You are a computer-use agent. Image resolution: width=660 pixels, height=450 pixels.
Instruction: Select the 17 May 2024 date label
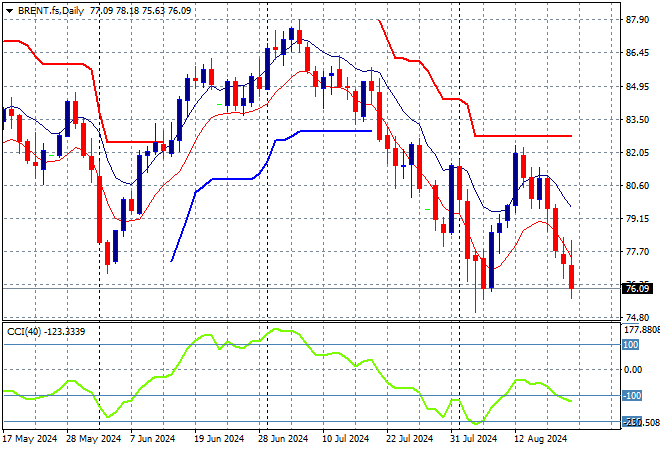tap(30, 439)
